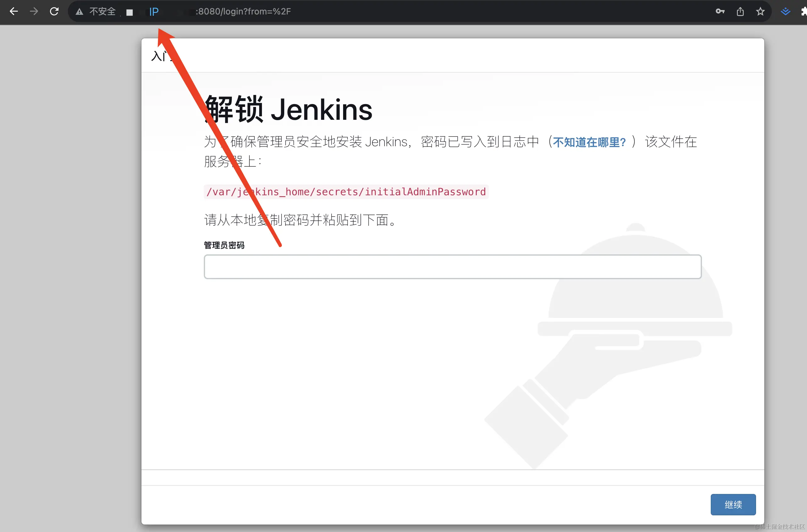Click the initialAdminPassword file path text

(346, 192)
